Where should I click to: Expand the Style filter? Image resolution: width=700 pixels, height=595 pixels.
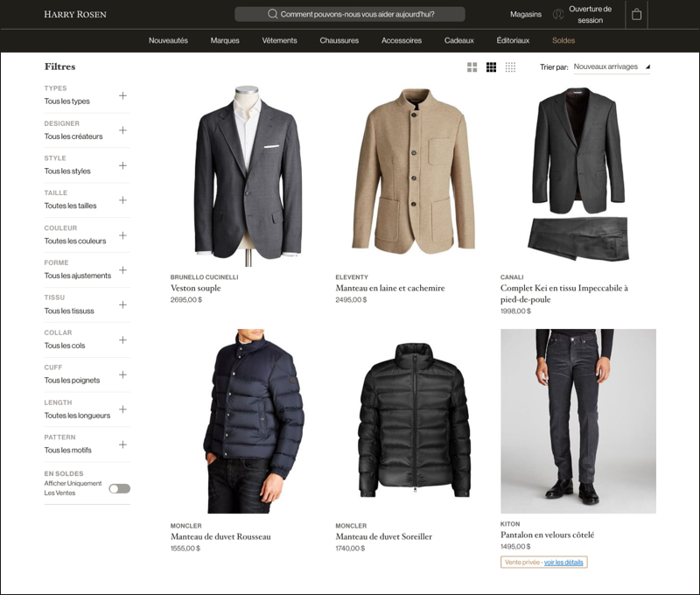[x=122, y=165]
